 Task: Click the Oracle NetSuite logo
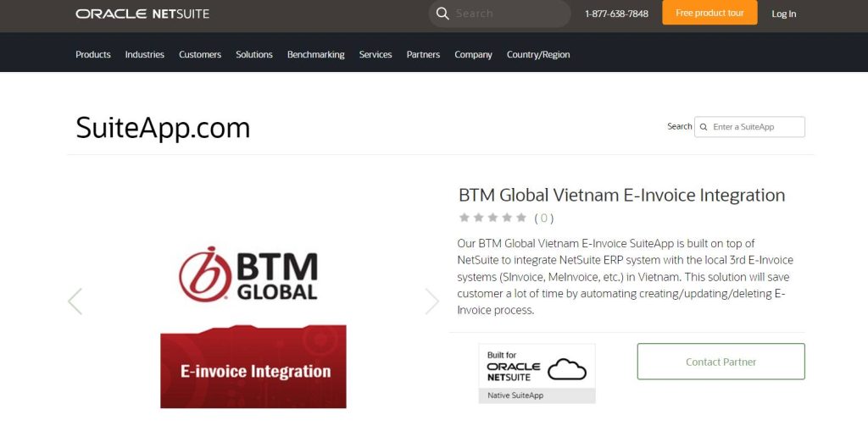[142, 14]
